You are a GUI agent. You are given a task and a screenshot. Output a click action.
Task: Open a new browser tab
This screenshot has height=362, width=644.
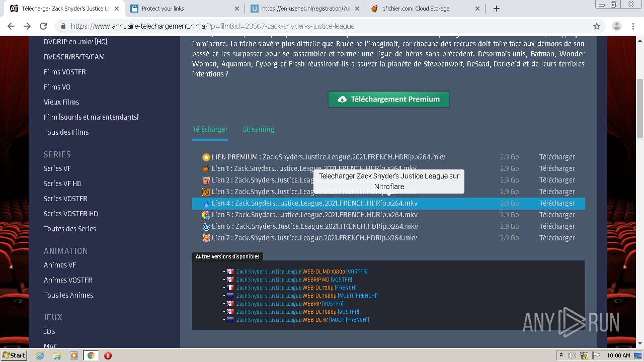coord(497,9)
